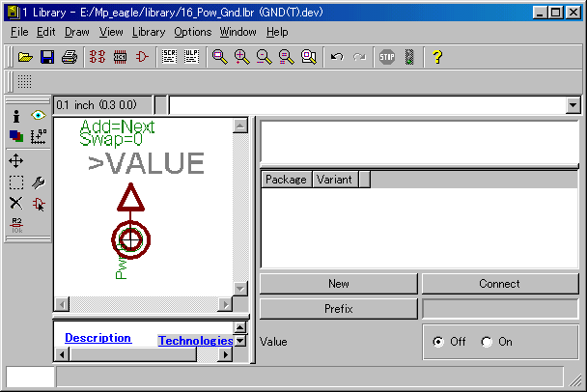Select the On radio button for Value
Image resolution: width=587 pixels, height=392 pixels.
(x=487, y=342)
